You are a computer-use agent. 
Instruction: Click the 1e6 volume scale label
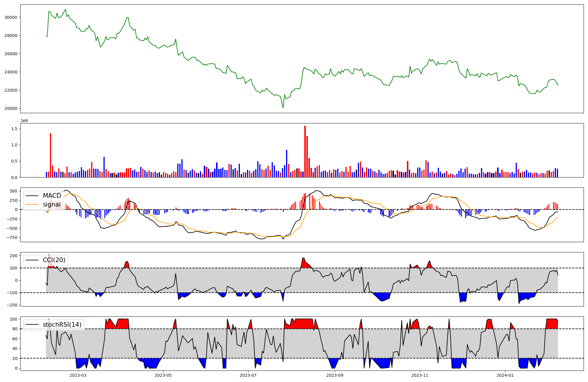point(24,121)
